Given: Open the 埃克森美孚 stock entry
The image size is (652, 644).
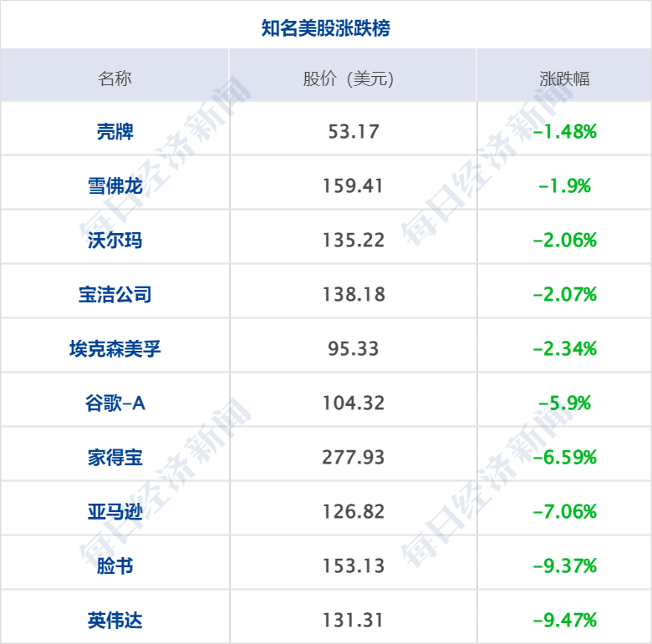Looking at the screenshot, I should click(115, 348).
